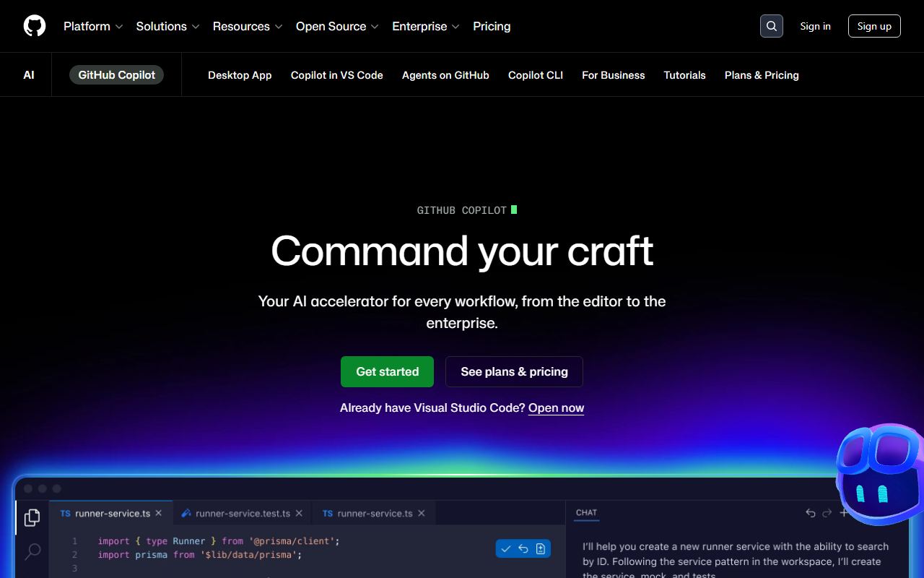Screen dimensions: 924x578
Task: Click line number 2 in the editor
Action: tap(74, 555)
